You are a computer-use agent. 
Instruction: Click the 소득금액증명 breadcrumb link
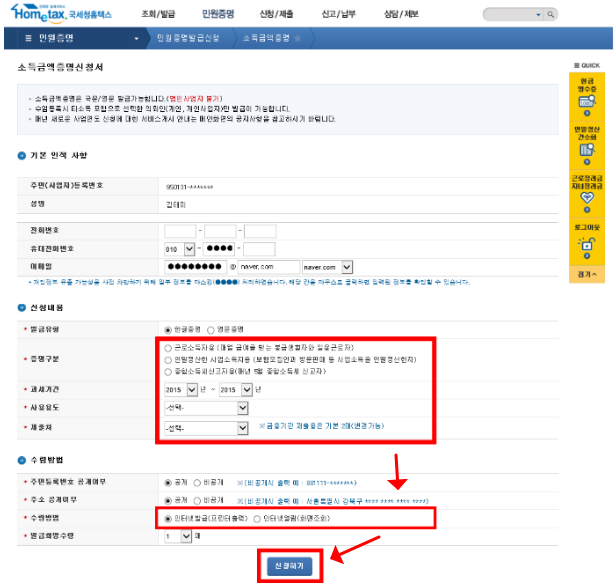click(266, 38)
